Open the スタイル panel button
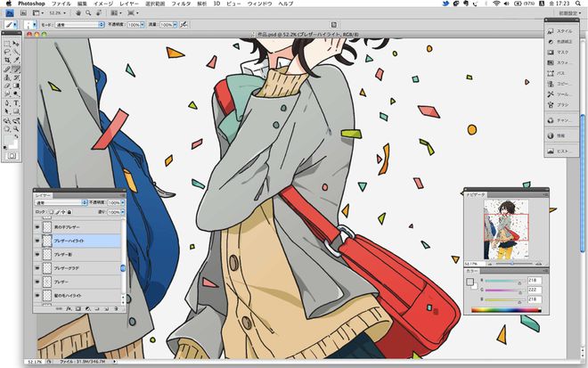 pos(560,31)
